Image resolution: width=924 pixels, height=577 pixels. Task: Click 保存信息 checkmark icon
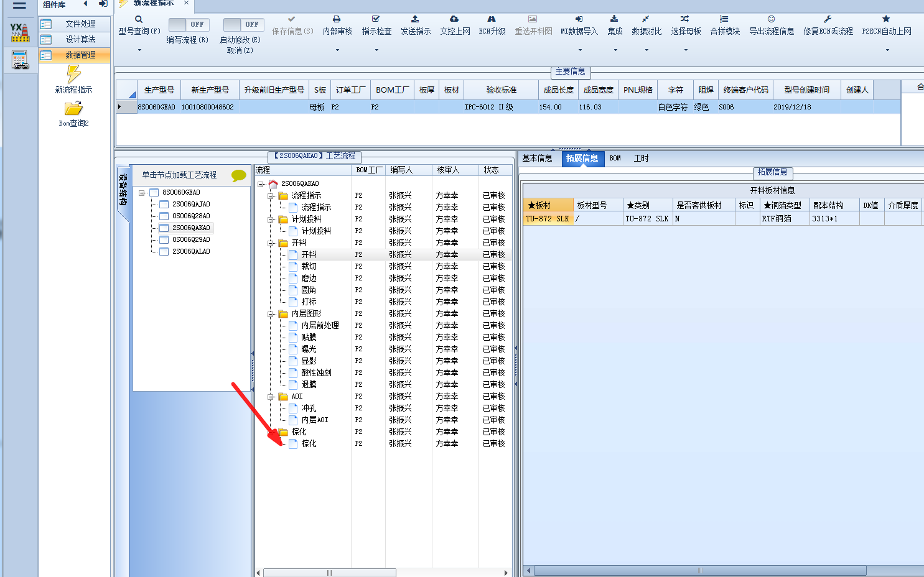(x=292, y=19)
